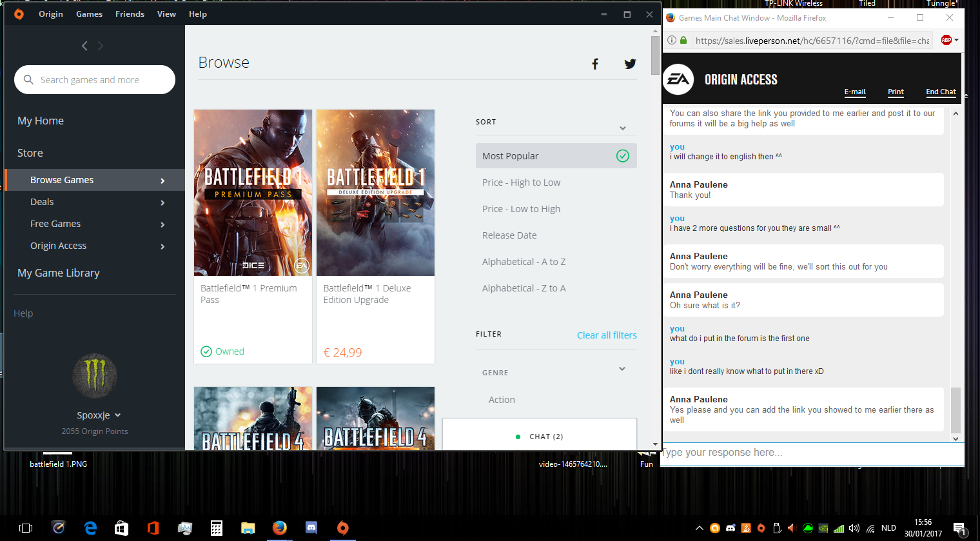Open My Game Library
Image resolution: width=980 pixels, height=541 pixels.
pos(59,273)
